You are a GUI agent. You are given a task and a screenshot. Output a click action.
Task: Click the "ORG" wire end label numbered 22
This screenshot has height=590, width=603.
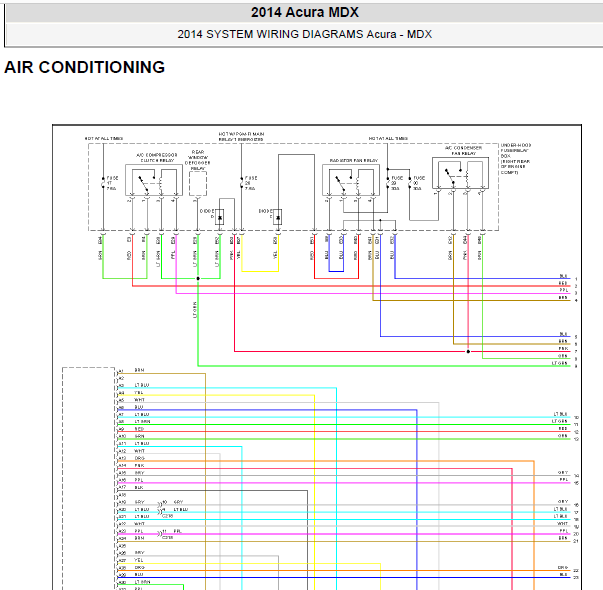tap(563, 568)
